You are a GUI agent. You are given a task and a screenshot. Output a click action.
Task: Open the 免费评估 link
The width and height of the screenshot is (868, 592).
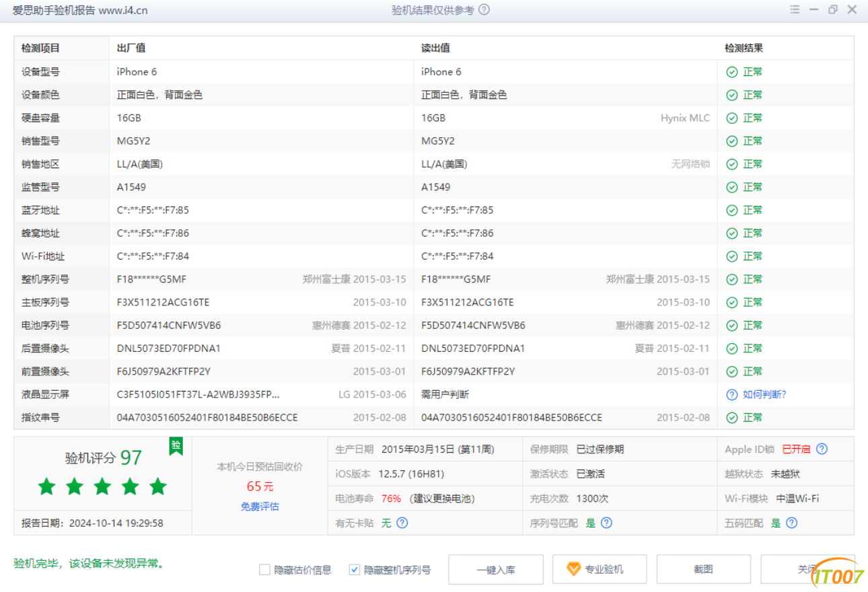[x=260, y=507]
